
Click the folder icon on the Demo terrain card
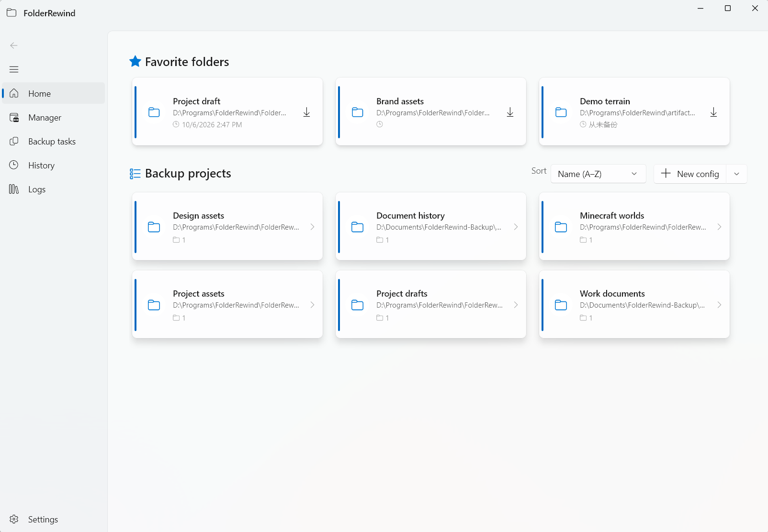[x=561, y=112]
